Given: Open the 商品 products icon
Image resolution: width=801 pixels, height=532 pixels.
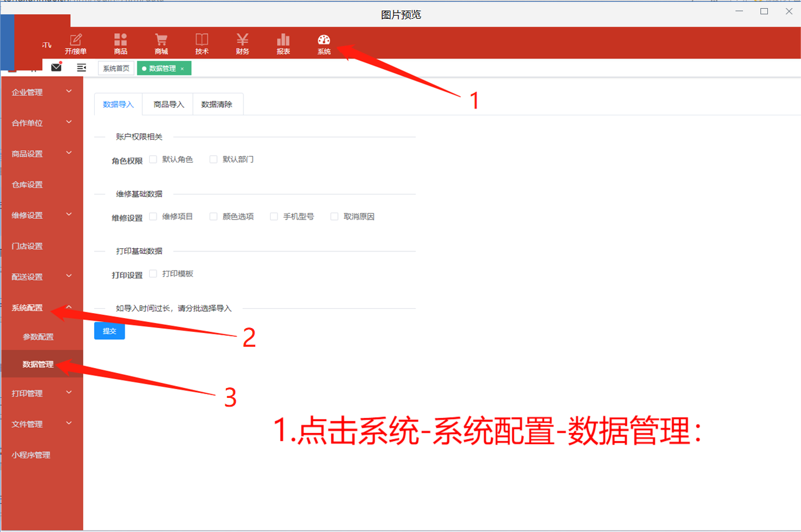Looking at the screenshot, I should (120, 39).
